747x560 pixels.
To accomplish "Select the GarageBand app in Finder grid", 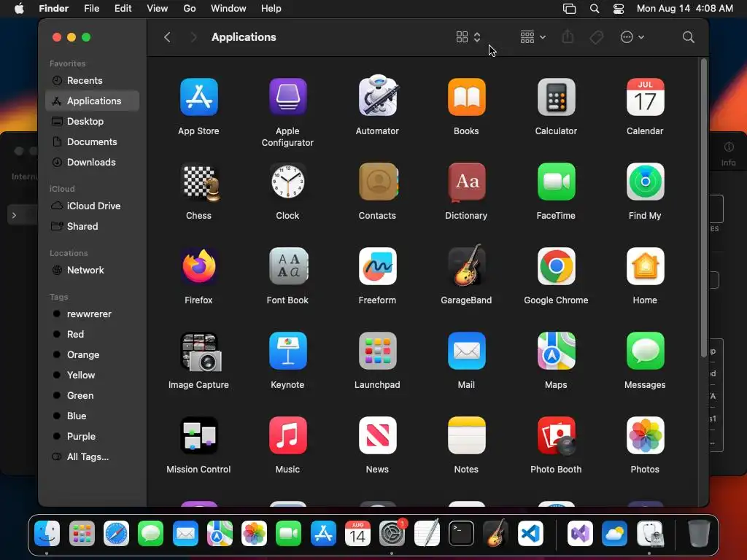I will (x=466, y=265).
